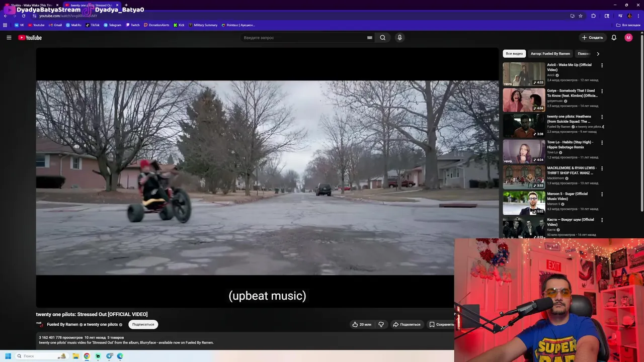
Task: Open the account avatar menu on YouTube
Action: tap(628, 38)
